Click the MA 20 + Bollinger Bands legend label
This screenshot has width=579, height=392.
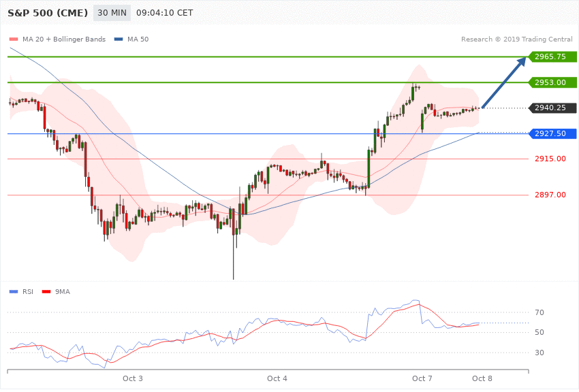(x=64, y=39)
